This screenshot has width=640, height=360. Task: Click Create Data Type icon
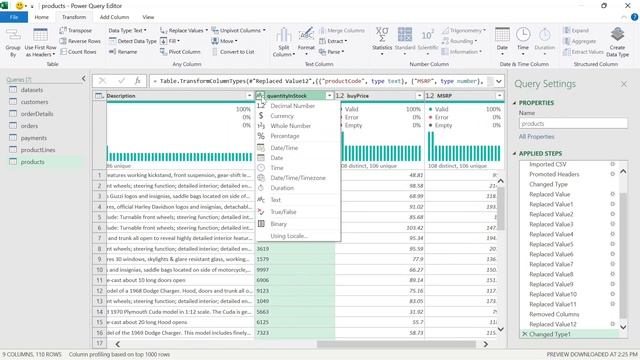pos(618,43)
